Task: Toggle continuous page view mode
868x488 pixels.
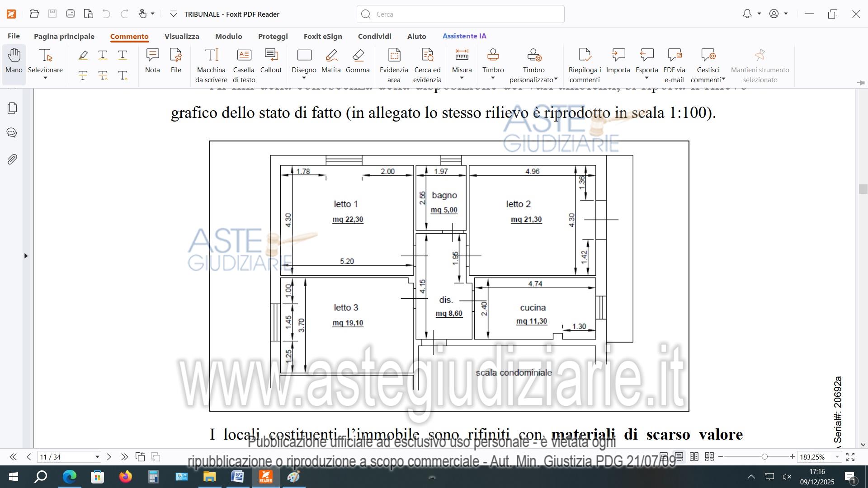Action: [x=679, y=457]
